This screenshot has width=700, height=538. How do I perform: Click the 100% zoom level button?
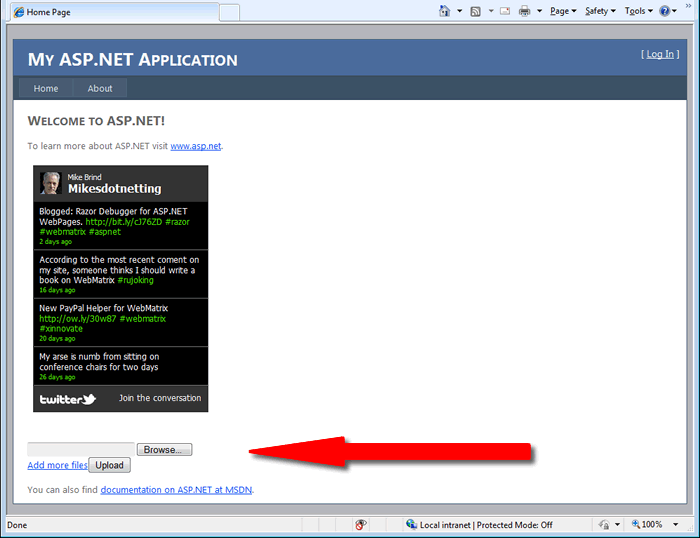click(x=647, y=525)
